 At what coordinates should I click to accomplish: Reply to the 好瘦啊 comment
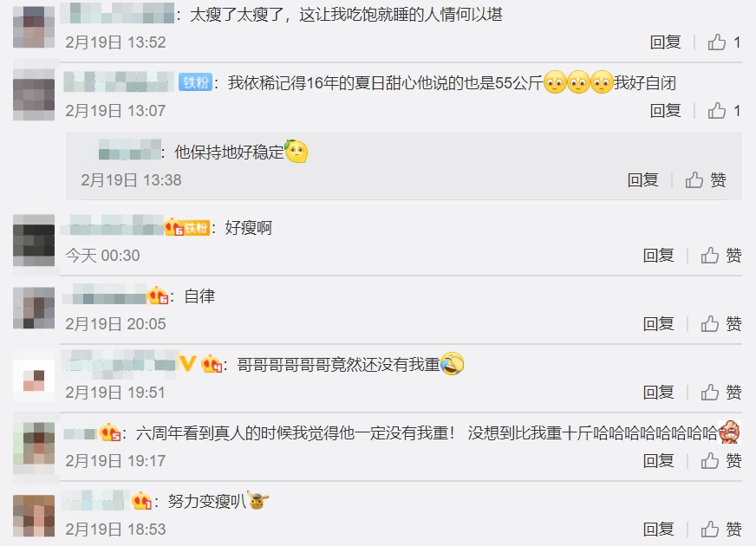[x=658, y=256]
